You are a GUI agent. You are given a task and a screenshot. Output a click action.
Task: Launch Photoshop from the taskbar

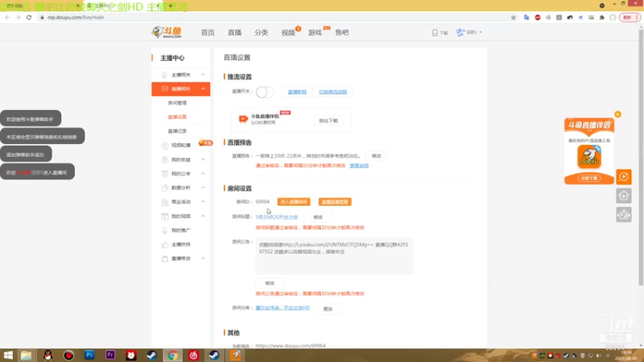[x=89, y=355]
